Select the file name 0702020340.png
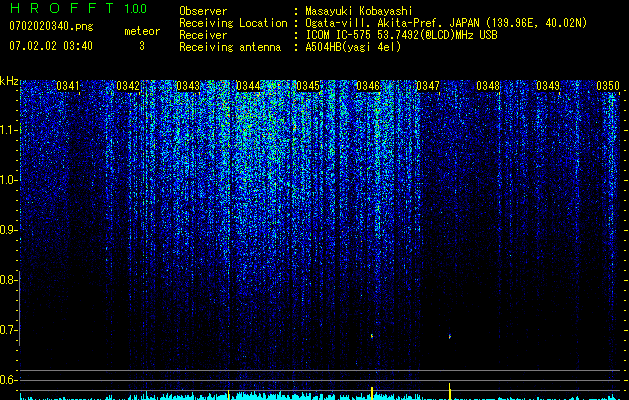 coord(51,26)
